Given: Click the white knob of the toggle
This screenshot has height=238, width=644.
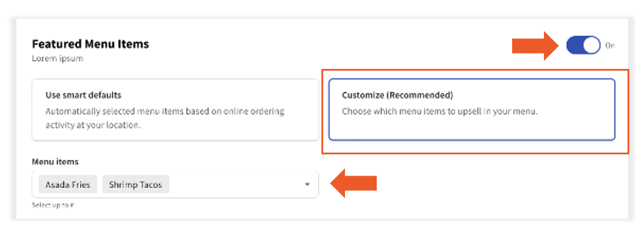Looking at the screenshot, I should [590, 45].
